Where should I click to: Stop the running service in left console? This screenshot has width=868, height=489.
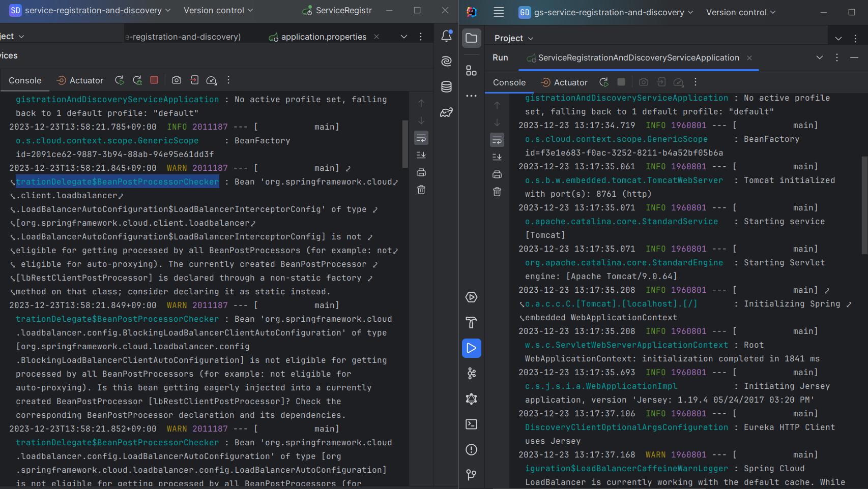tap(154, 80)
